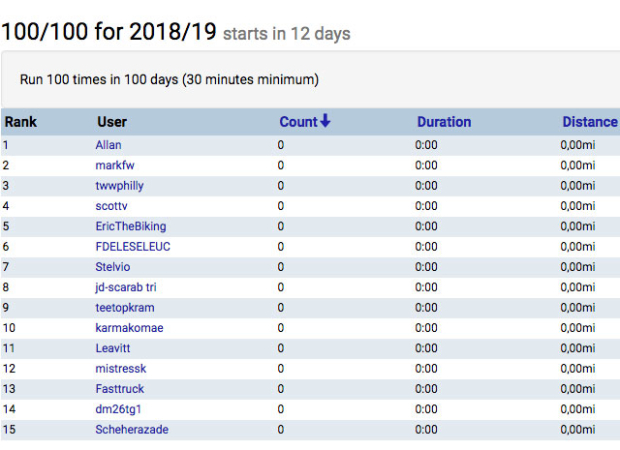Click the Count column header

pos(297,122)
